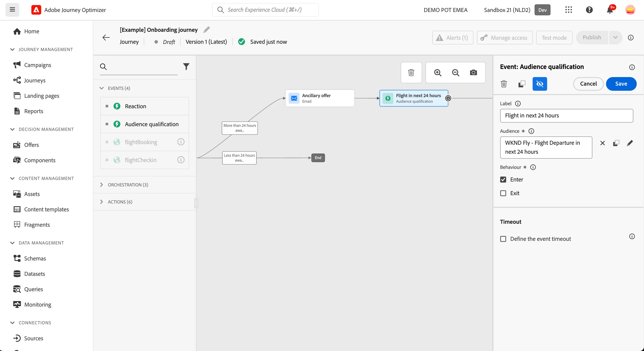Open Alerts (1) button
644x351 pixels.
[x=453, y=38]
